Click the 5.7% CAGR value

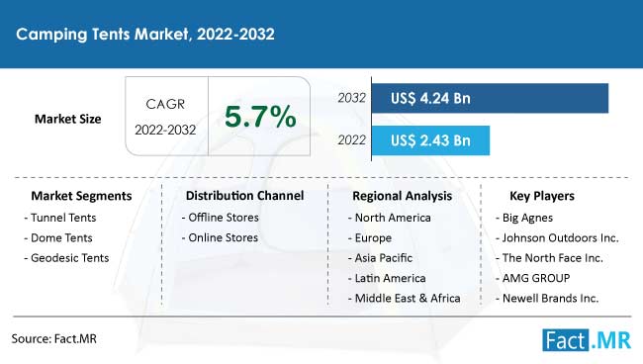260,117
